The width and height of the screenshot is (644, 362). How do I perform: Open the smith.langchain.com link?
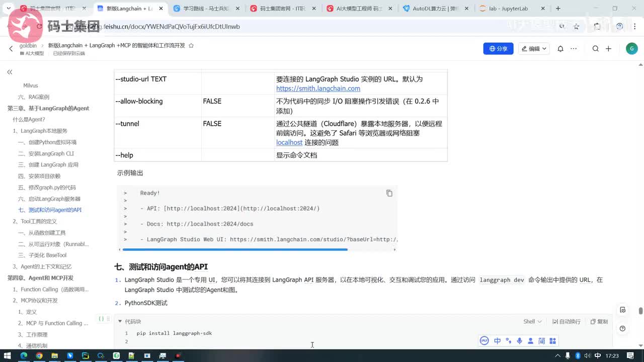[318, 88]
